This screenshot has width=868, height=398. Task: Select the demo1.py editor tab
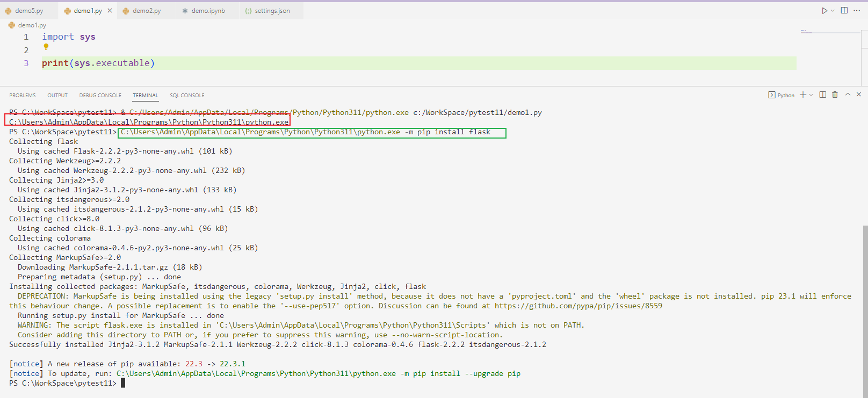(88, 11)
